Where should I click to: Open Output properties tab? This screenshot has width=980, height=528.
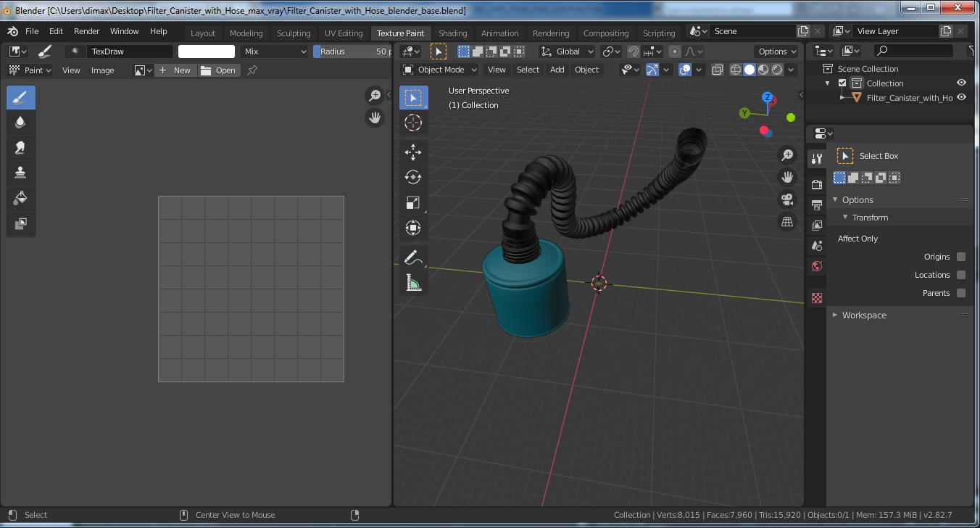tap(817, 205)
